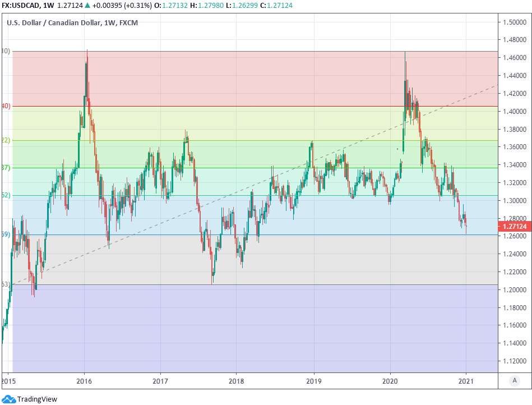Select the chart title U.S. Dollar / Canadian Dollar
Viewport: 532px width, 405px height.
point(54,23)
